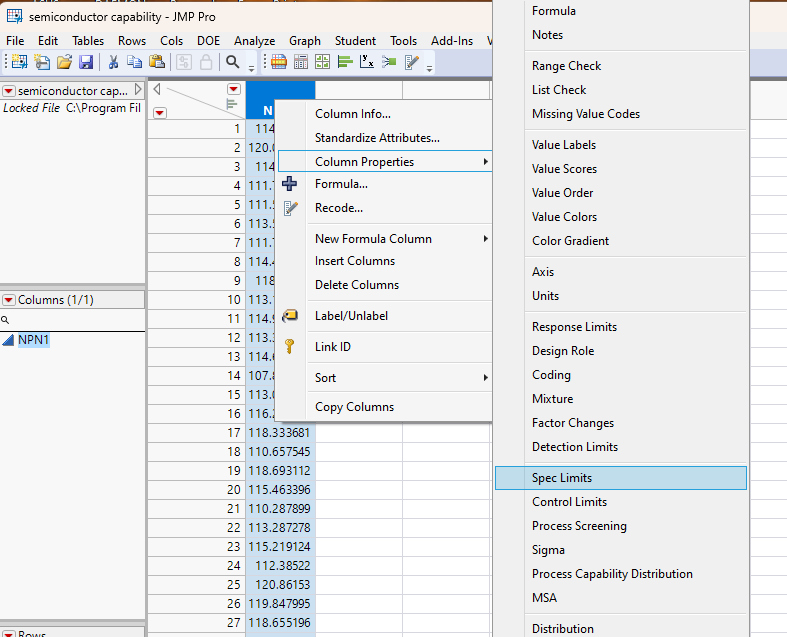Click the small green bars icon in table corner
Viewport: 787px width, 637px height.
tap(231, 104)
